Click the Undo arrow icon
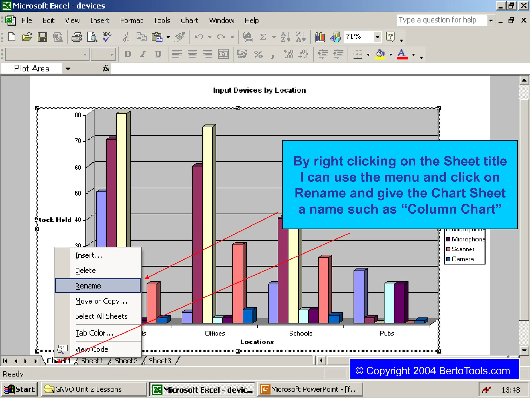 [199, 37]
